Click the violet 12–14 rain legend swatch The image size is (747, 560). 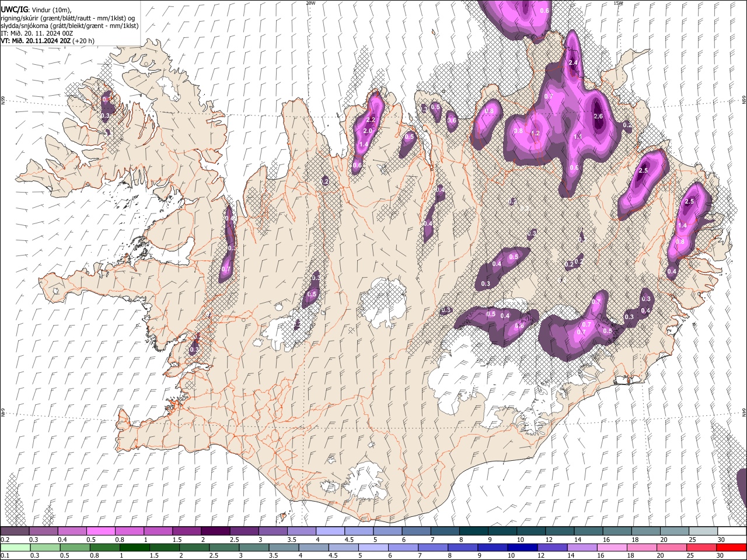[552, 547]
